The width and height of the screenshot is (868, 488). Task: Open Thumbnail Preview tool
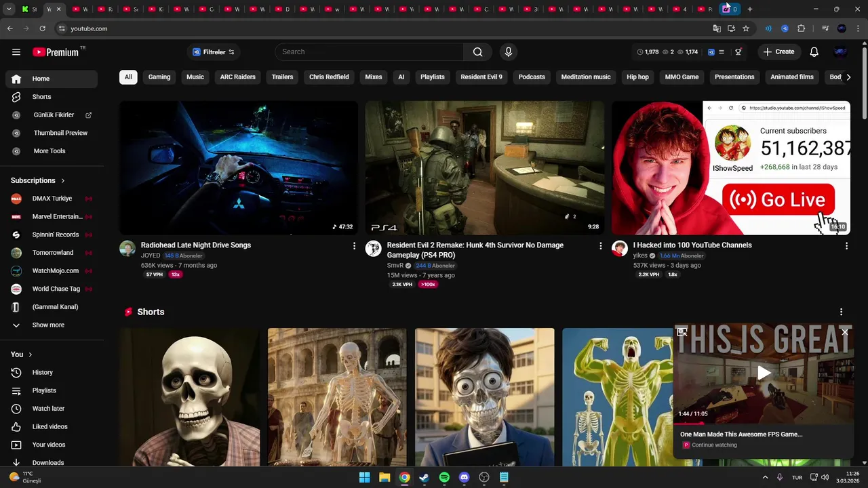coord(52,133)
